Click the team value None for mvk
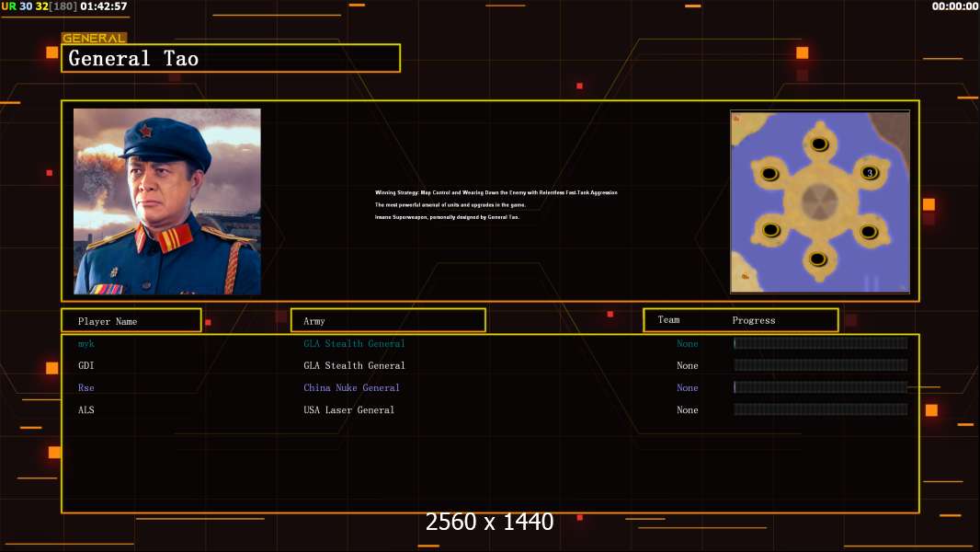980x552 pixels. point(687,343)
